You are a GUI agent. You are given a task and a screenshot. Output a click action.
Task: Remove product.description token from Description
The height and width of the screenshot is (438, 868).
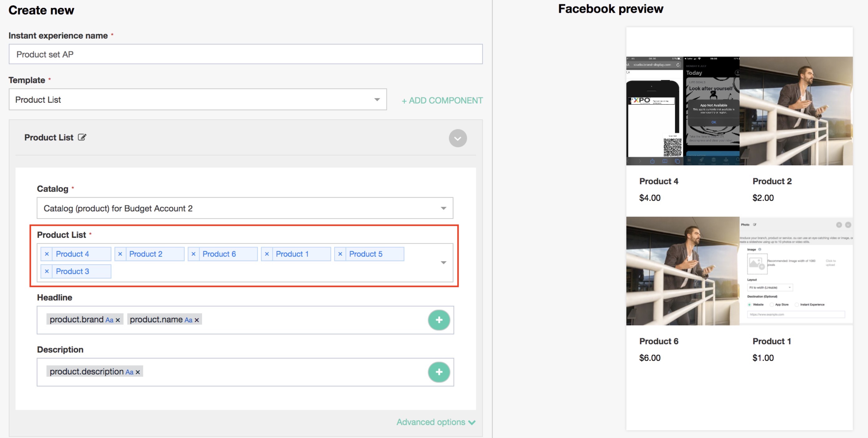tap(138, 372)
